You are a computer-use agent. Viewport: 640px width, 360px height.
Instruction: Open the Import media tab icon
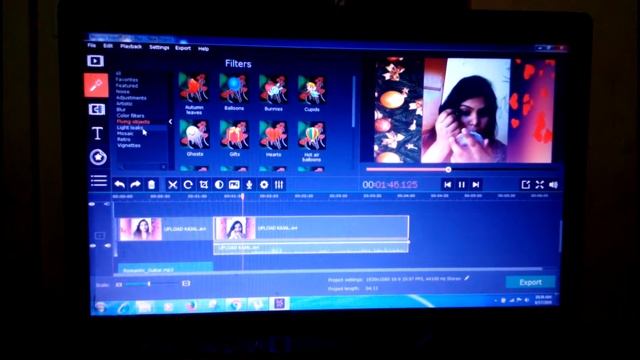[x=96, y=61]
